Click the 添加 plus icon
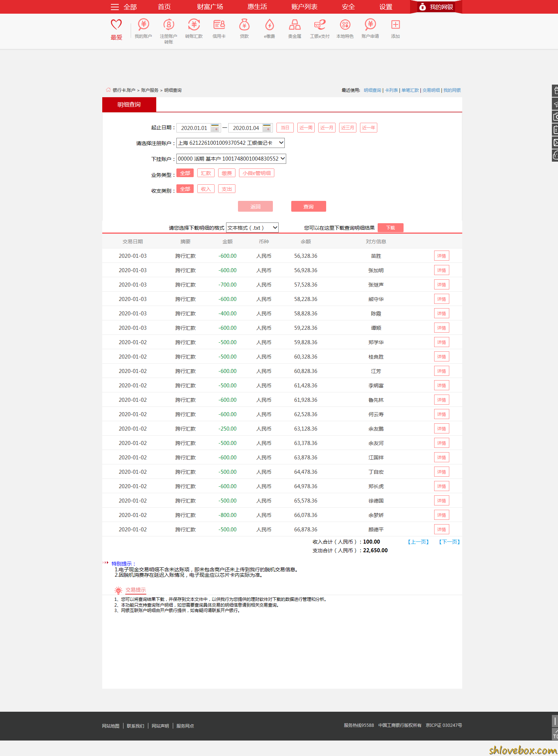 [x=395, y=24]
